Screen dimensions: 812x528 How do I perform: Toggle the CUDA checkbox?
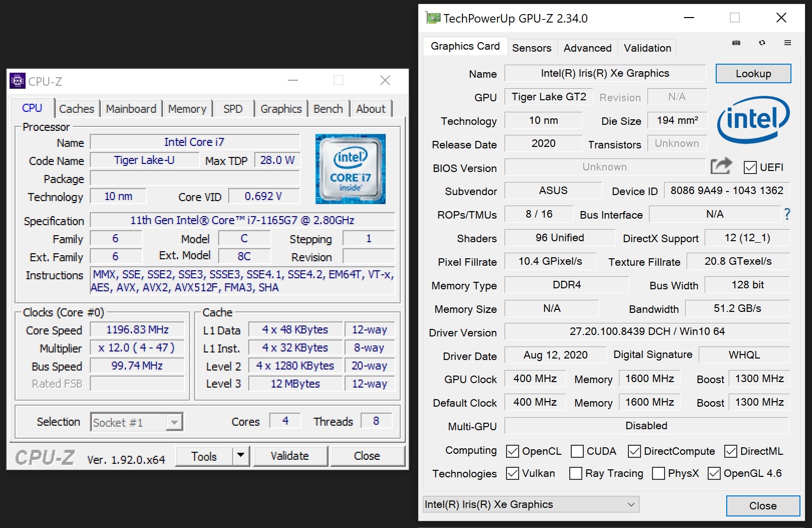577,451
